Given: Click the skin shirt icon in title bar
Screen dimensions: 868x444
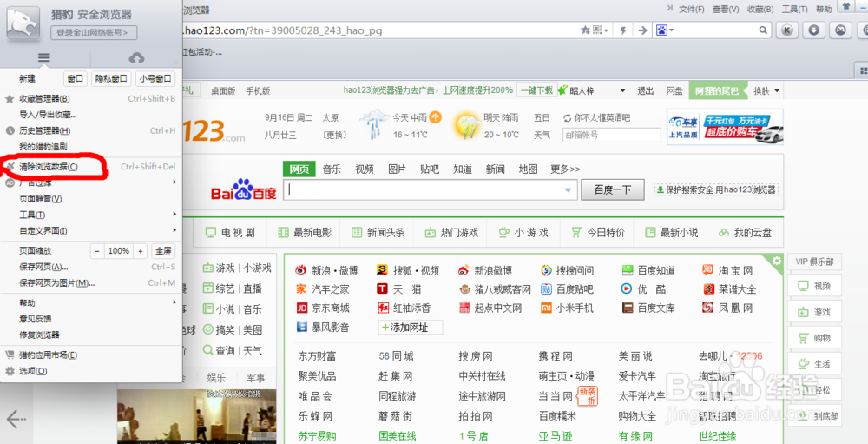Looking at the screenshot, I should coord(845,7).
